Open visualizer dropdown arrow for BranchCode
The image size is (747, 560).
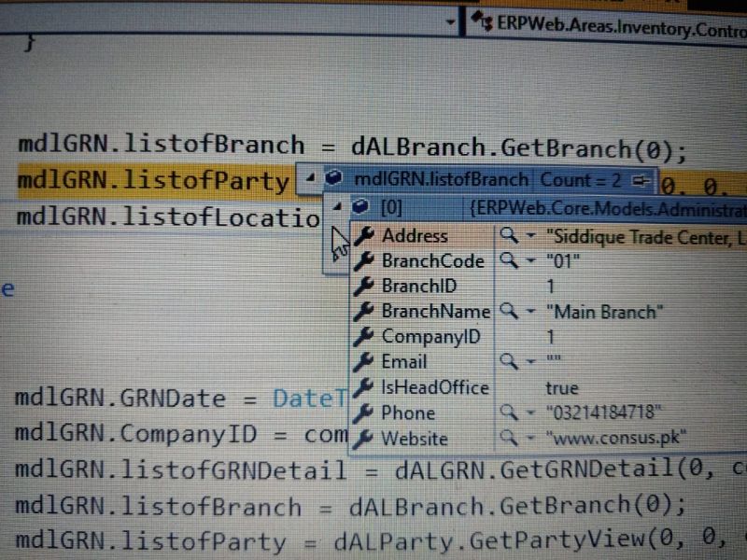pos(530,261)
